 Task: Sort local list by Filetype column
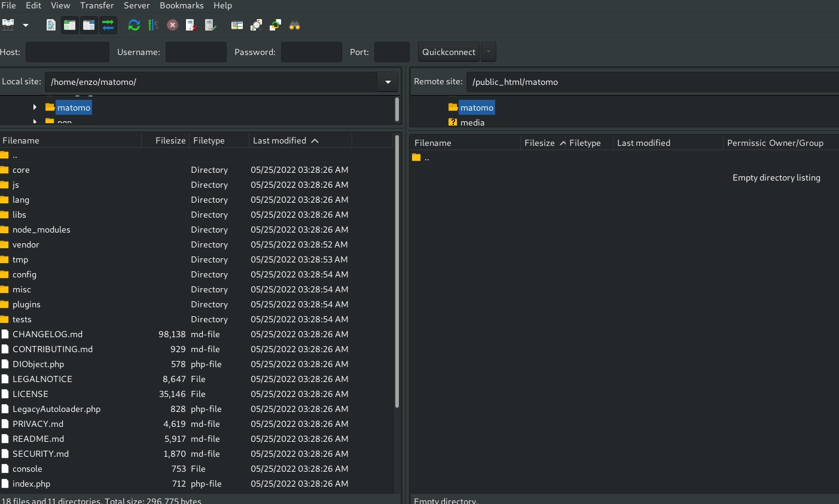coord(219,140)
